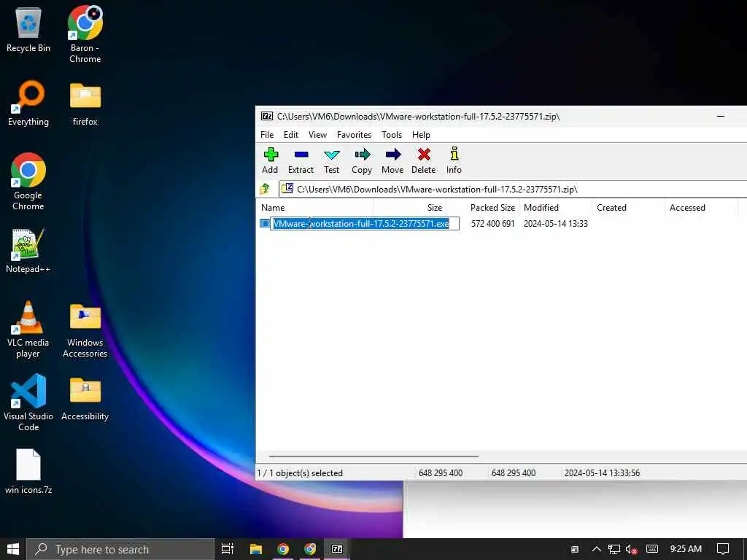Minimize the 7-Zip window

pos(721,116)
